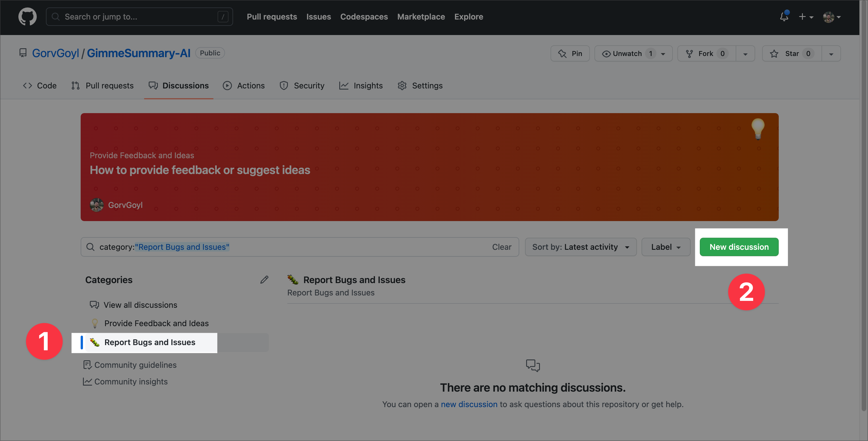Click the magnifier icon in the discussion filter
Viewport: 868px width, 441px height.
point(90,247)
